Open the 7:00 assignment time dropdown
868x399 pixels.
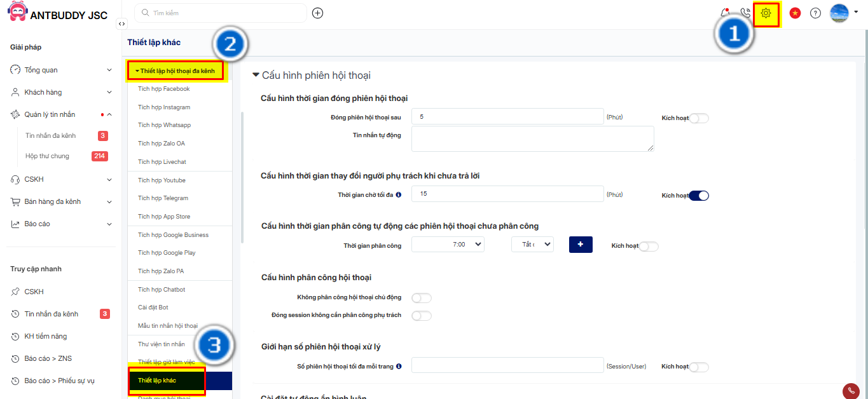(448, 245)
